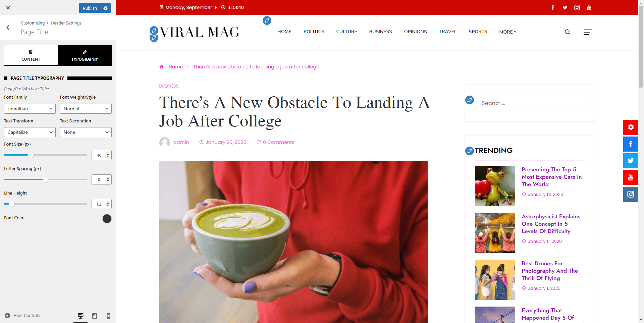Screen dimensions: 644x323
Task: Open the Home breadcrumb link
Action: pyautogui.click(x=176, y=67)
